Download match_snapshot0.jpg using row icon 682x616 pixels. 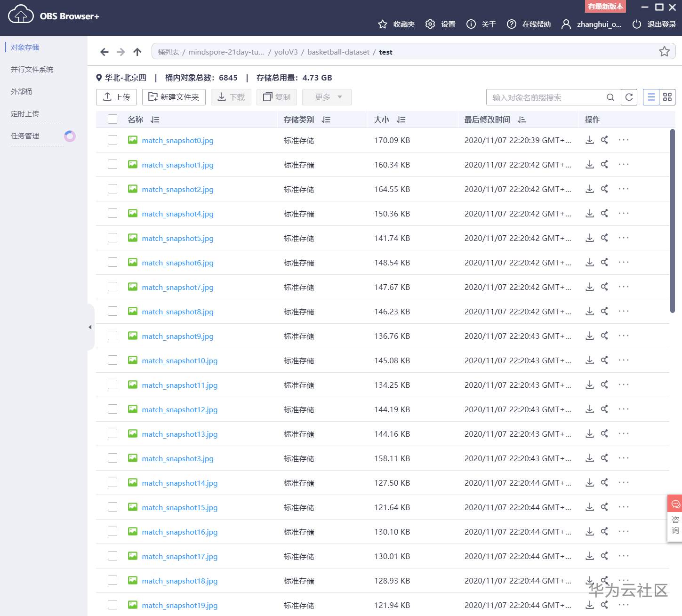point(589,140)
